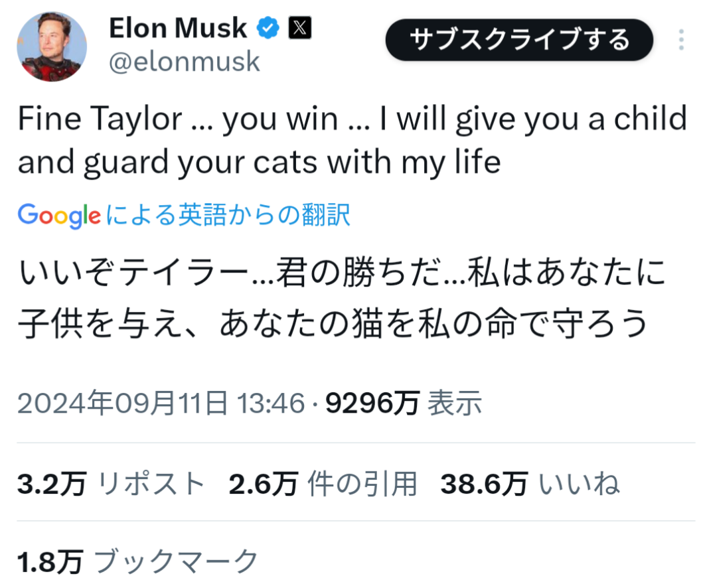Click the colorful Google logo
The width and height of the screenshot is (701, 588).
coord(59,216)
